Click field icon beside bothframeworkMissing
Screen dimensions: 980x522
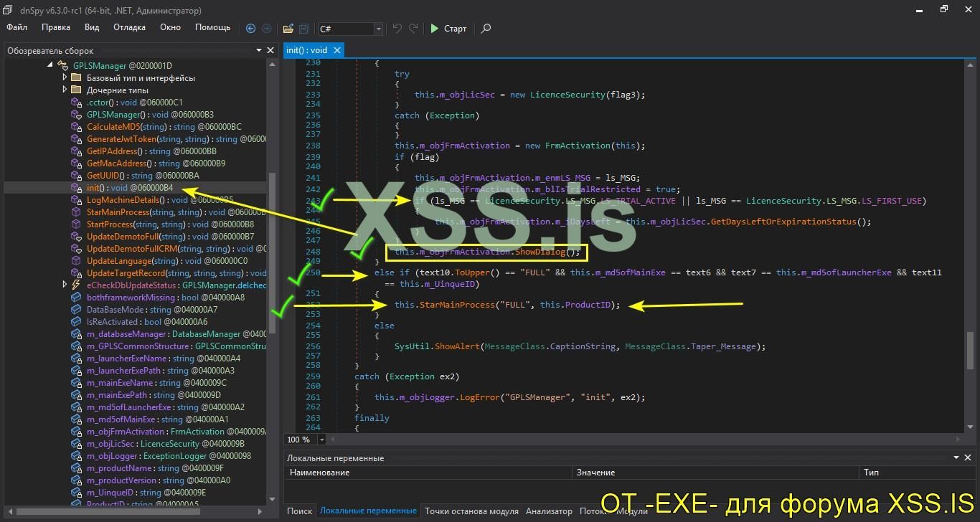click(x=76, y=298)
